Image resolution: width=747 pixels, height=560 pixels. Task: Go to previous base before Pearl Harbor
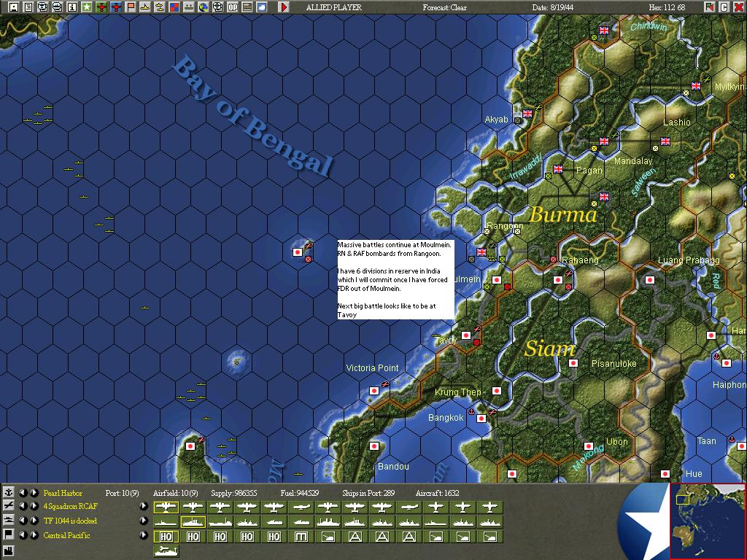click(23, 492)
